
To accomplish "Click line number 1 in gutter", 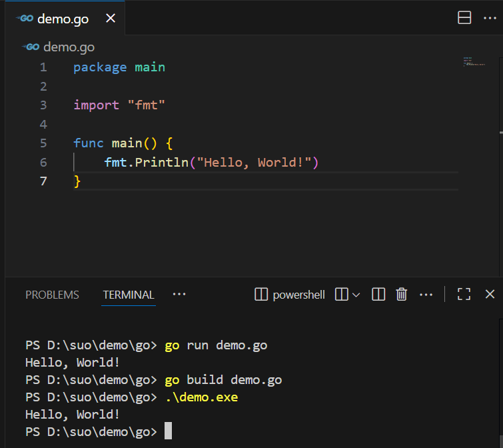I will coord(43,67).
